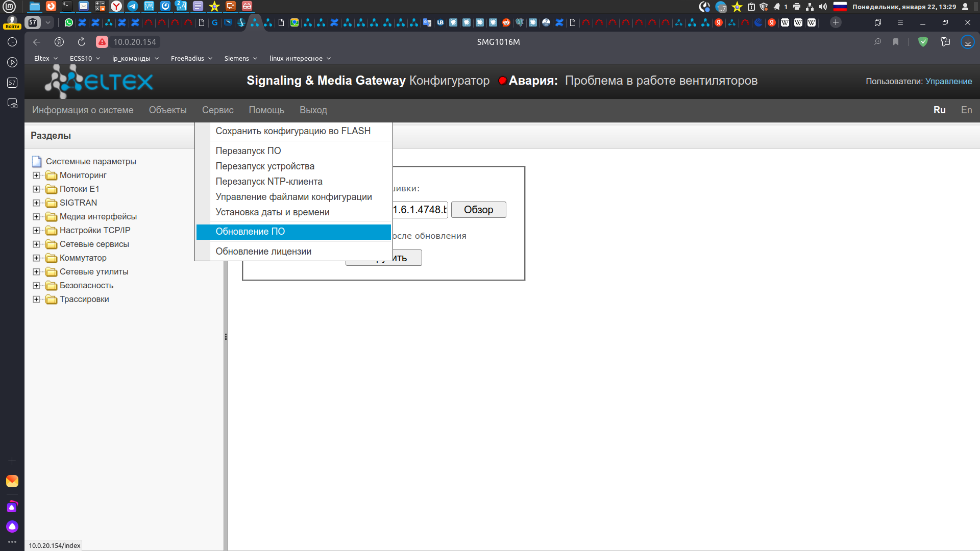Click the browser reload page icon
980x551 pixels.
pyautogui.click(x=82, y=42)
